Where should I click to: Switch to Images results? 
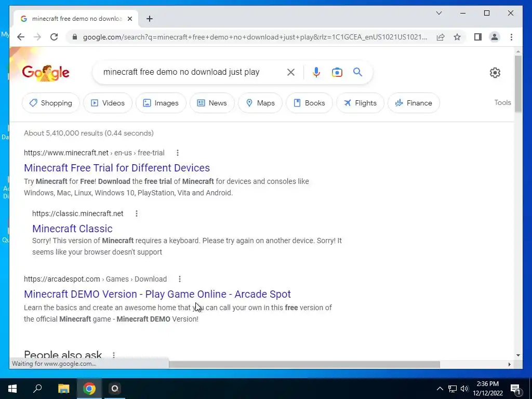[x=161, y=103]
